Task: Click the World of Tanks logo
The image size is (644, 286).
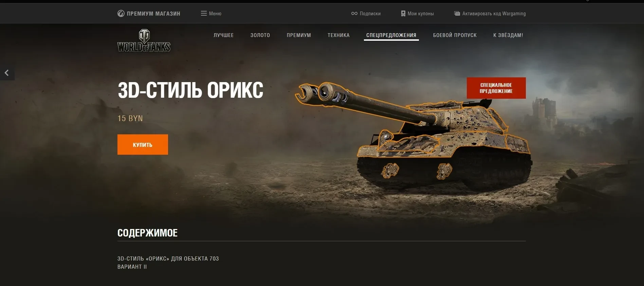Action: coord(144,41)
